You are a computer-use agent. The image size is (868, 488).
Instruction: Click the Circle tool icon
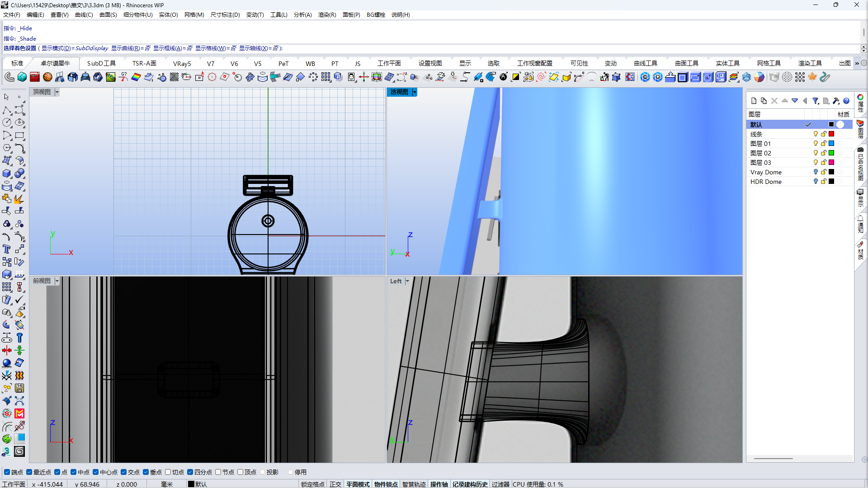(x=7, y=123)
